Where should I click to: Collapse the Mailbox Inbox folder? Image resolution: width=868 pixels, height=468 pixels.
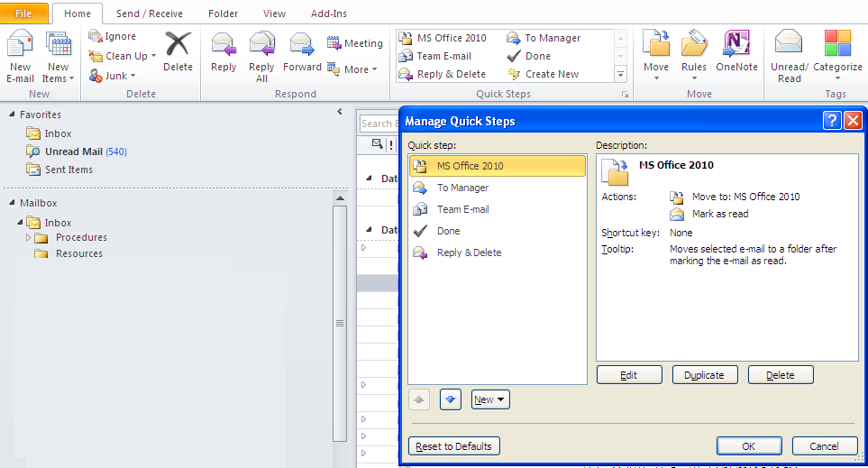(20, 222)
